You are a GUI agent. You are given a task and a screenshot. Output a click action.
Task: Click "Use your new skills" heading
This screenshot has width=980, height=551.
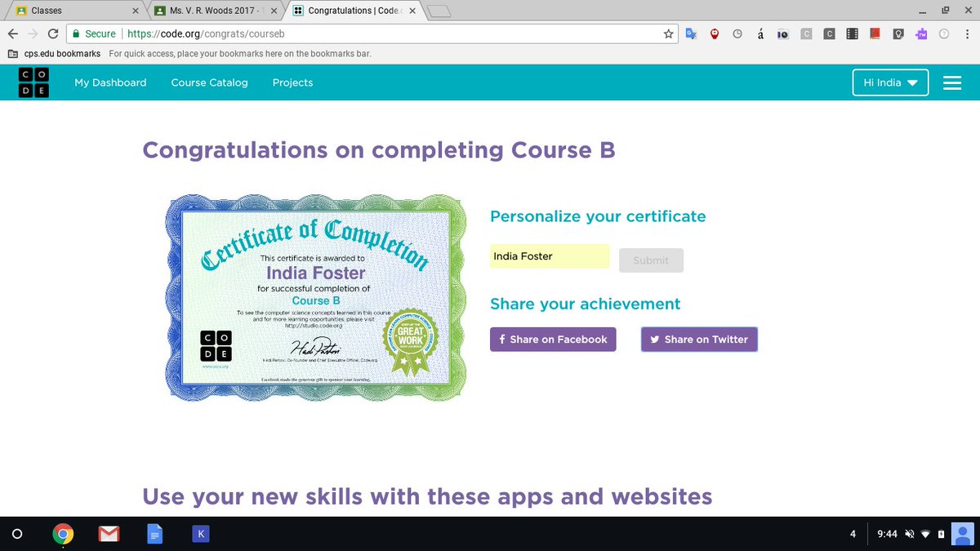tap(427, 496)
